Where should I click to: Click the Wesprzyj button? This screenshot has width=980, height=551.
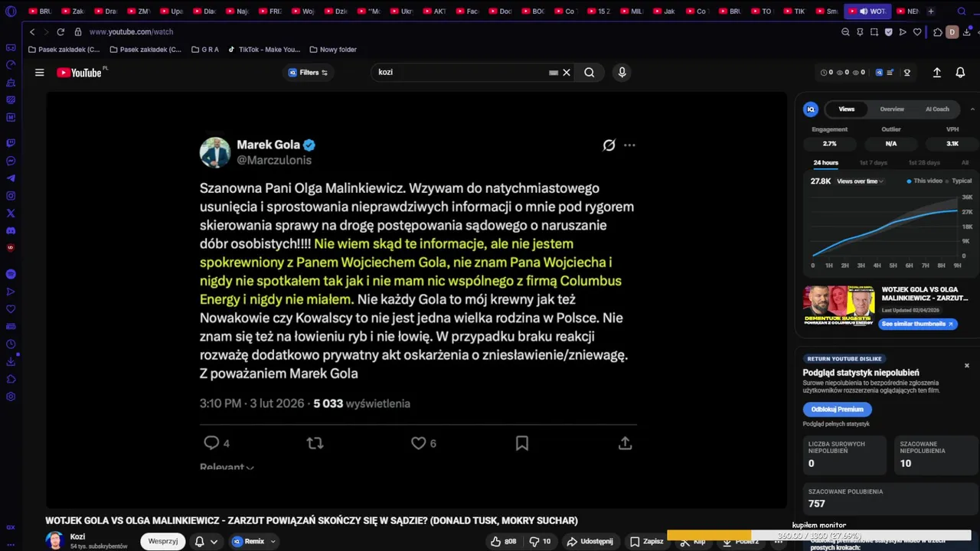(x=163, y=541)
